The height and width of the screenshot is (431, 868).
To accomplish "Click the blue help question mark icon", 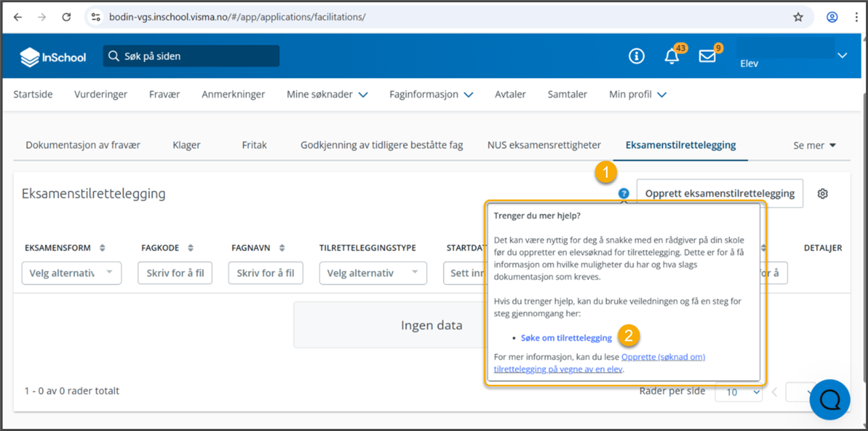I will click(624, 193).
